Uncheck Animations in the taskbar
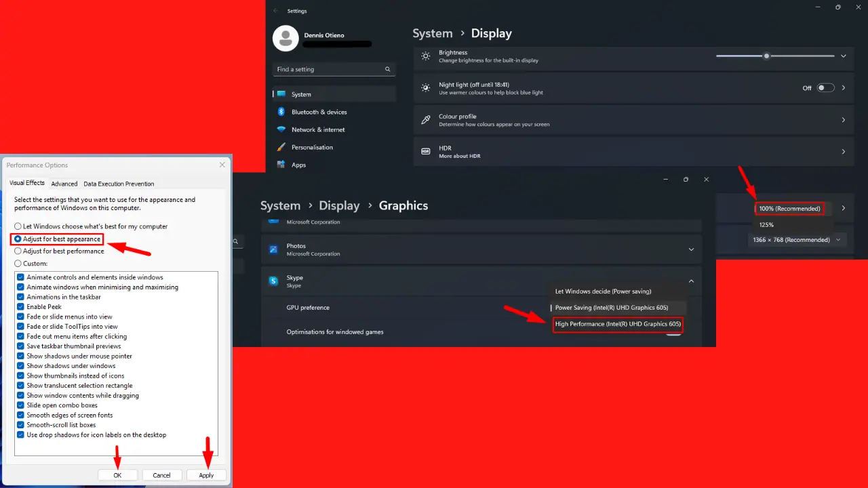The height and width of the screenshot is (488, 868). (x=21, y=297)
